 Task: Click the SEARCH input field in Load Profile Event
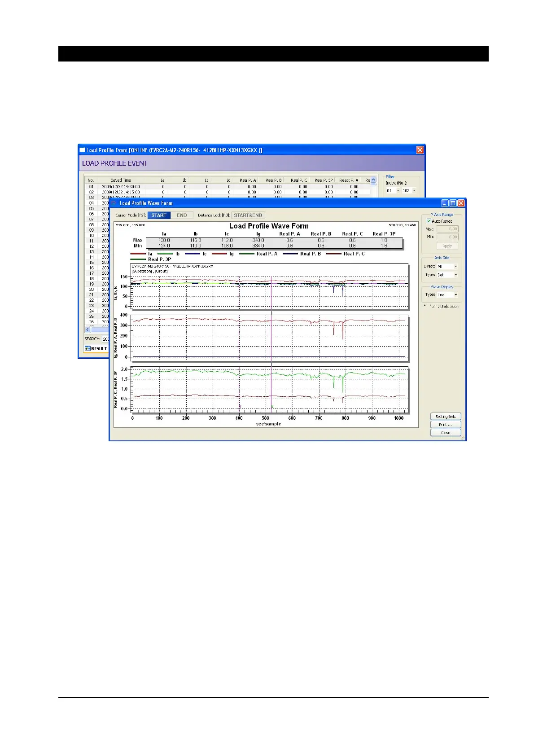click(x=106, y=339)
